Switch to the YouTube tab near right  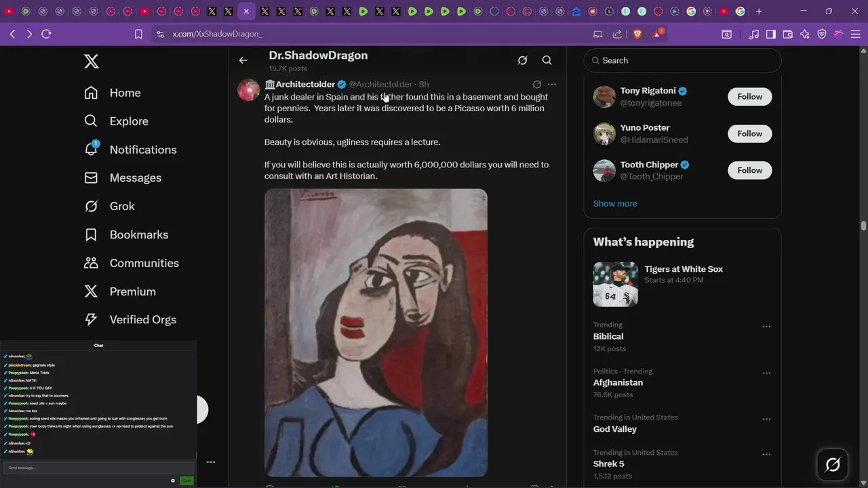724,12
